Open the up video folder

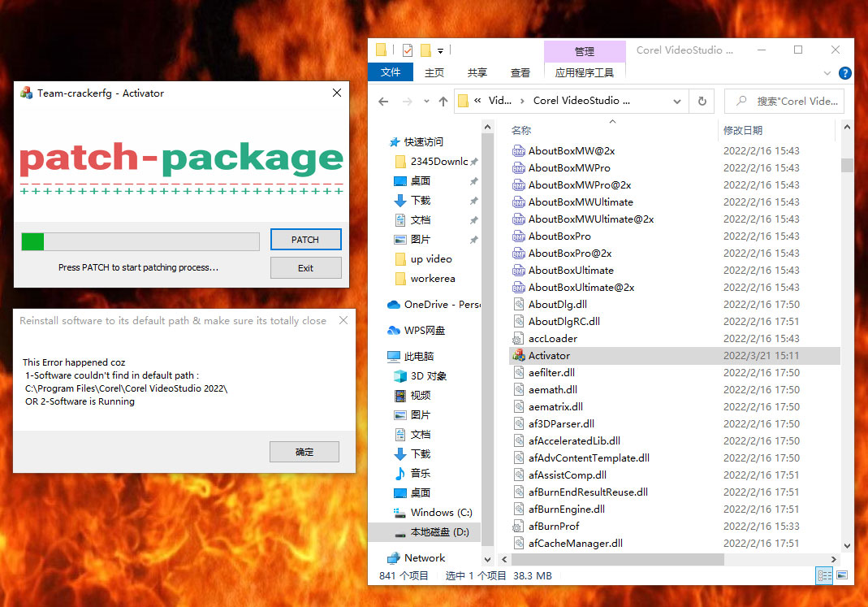(x=430, y=259)
